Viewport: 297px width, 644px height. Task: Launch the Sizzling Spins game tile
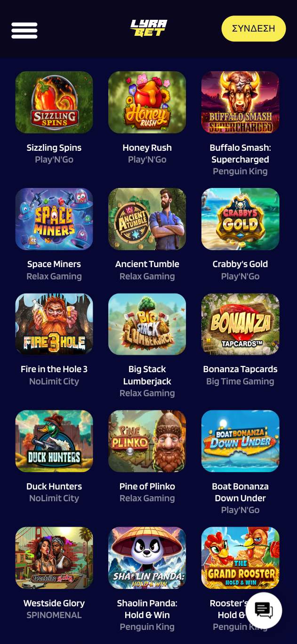[54, 102]
